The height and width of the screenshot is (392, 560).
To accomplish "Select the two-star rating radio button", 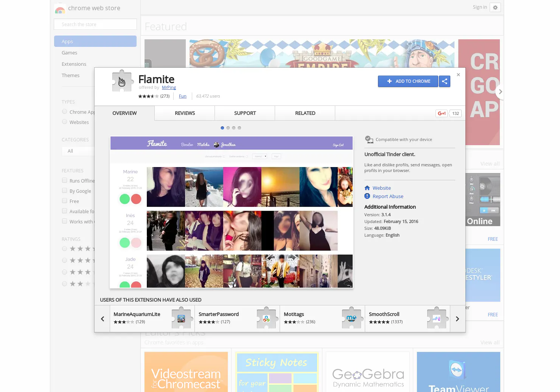I will 65,284.
